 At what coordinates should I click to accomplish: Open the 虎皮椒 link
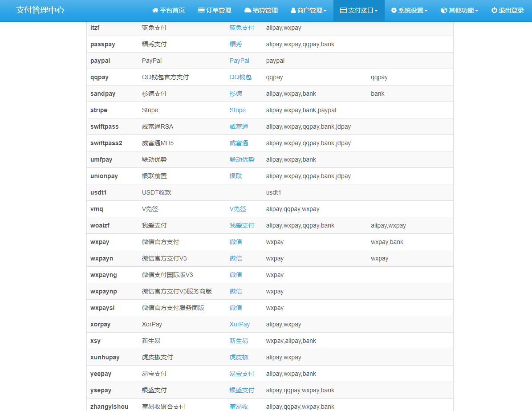coord(239,358)
